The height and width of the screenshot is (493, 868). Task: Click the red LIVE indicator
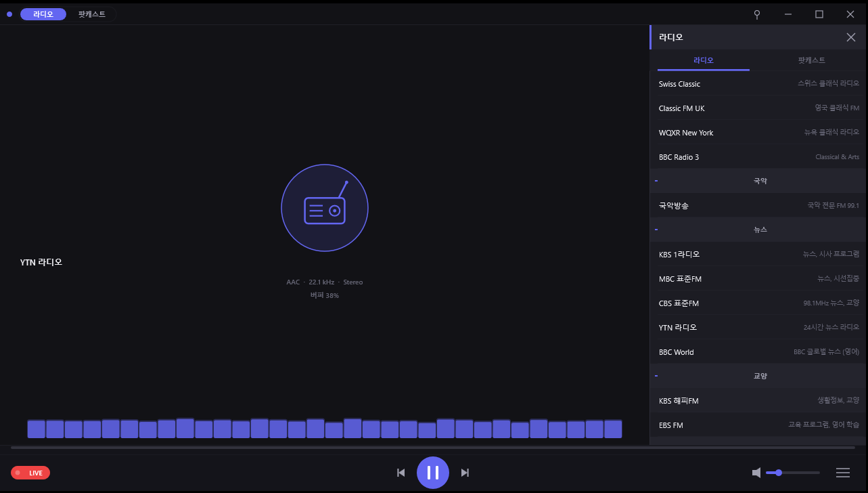[x=30, y=473]
